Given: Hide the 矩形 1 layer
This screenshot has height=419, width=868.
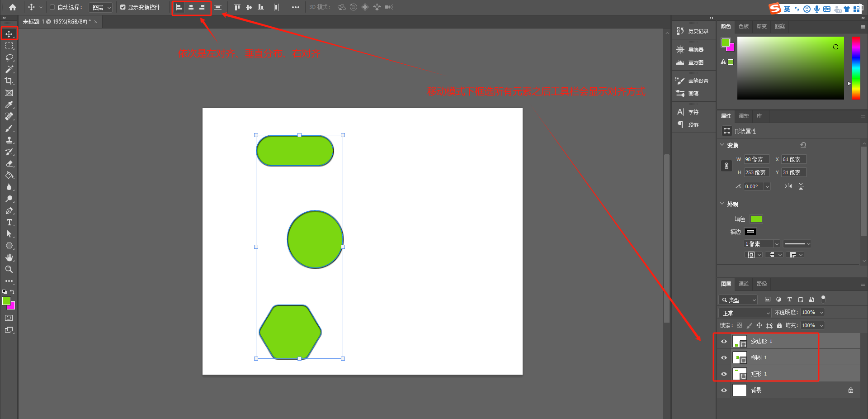Looking at the screenshot, I should 724,374.
